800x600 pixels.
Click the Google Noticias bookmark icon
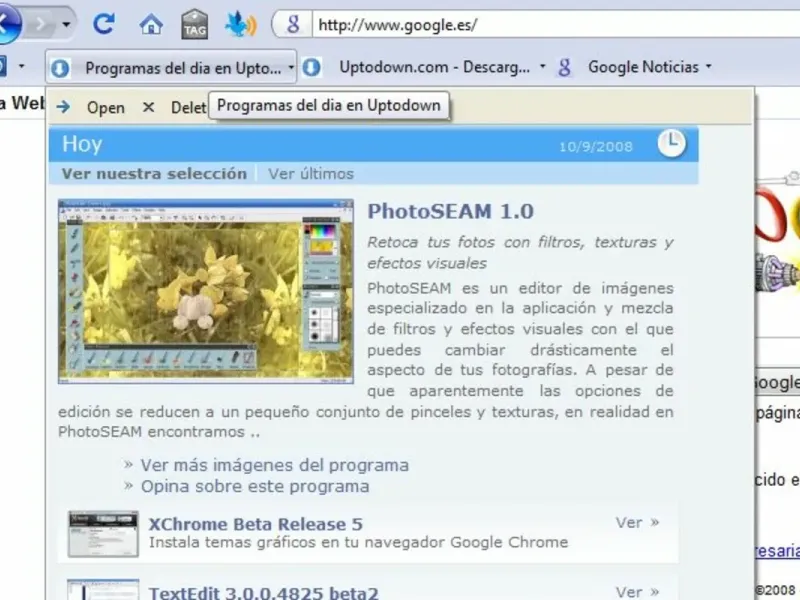(x=564, y=67)
